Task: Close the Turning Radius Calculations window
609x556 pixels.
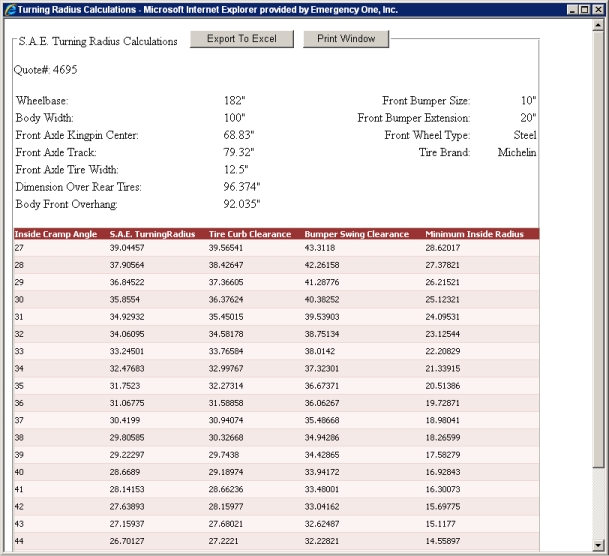Action: click(x=598, y=9)
